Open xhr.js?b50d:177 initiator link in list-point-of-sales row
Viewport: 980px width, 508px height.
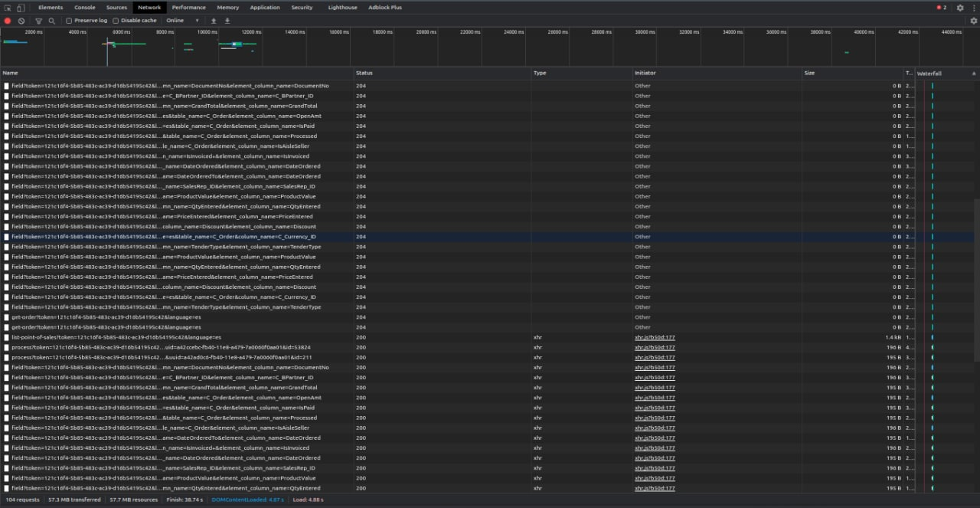point(655,337)
